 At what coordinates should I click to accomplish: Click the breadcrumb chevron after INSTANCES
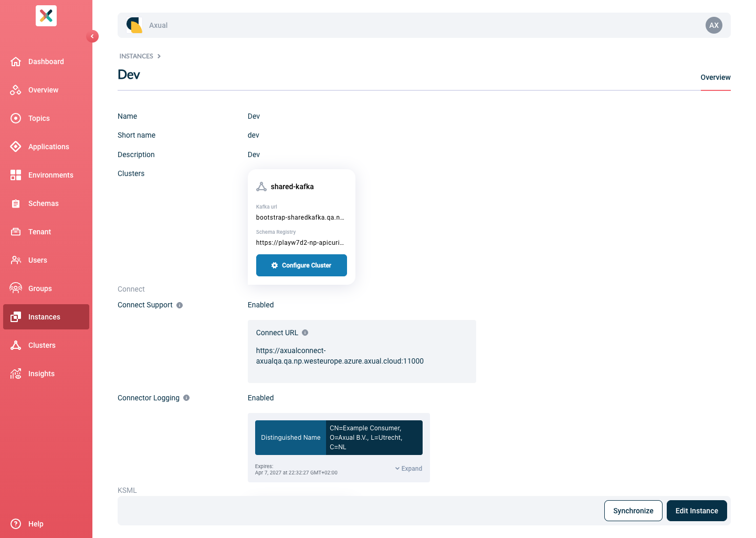pyautogui.click(x=159, y=56)
